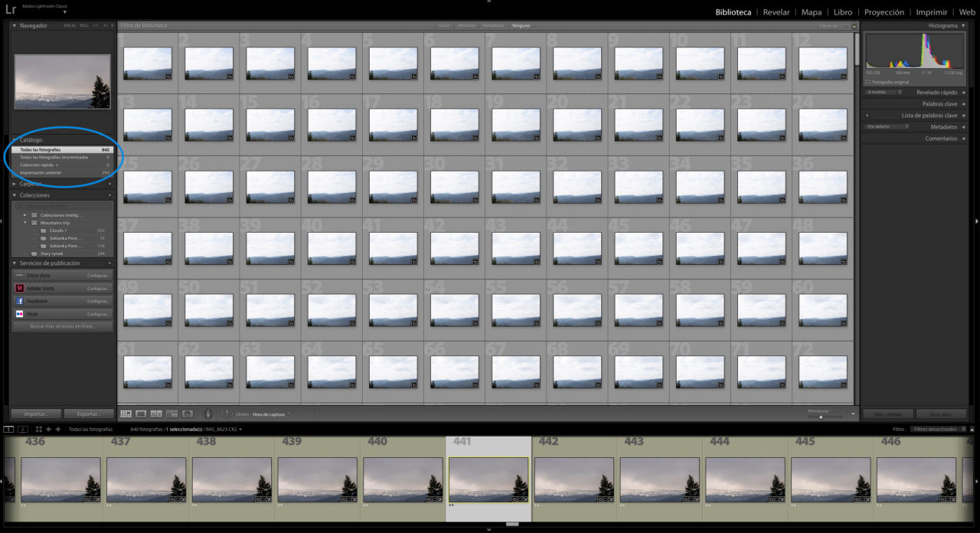
Task: Select the People view icon
Action: point(187,414)
